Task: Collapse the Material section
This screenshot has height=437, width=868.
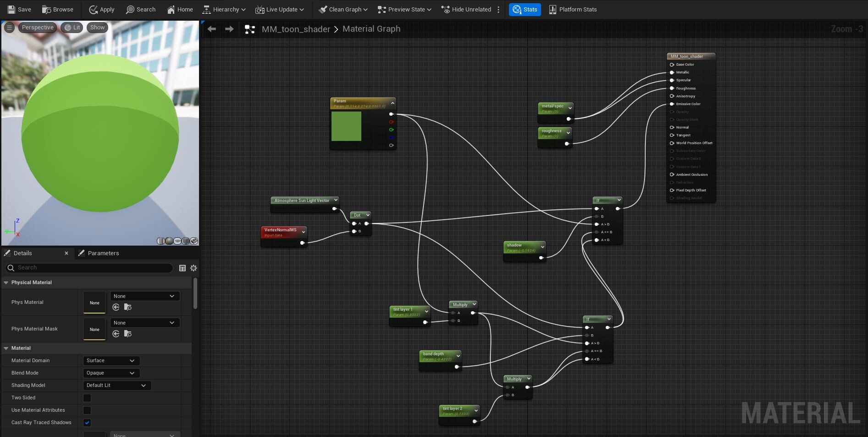Action: point(6,348)
